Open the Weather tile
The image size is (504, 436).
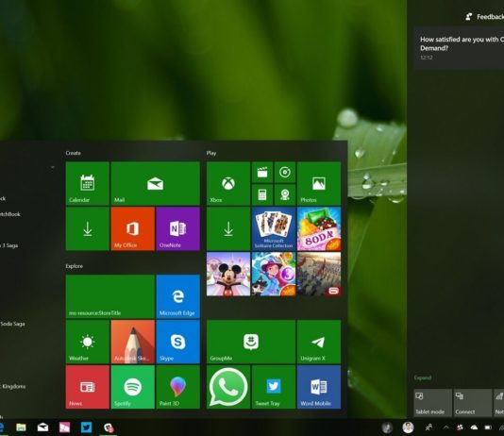click(88, 342)
